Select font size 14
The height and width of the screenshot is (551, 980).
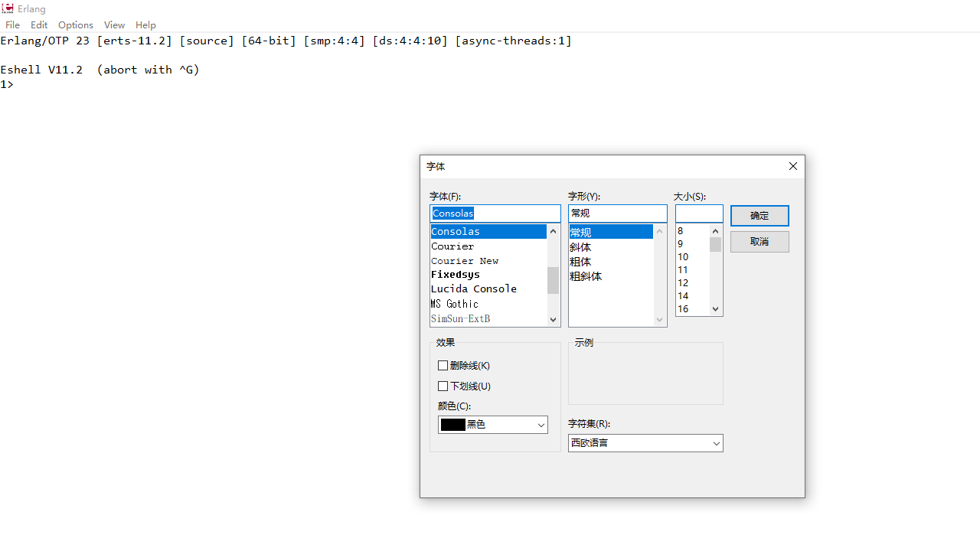(692, 296)
